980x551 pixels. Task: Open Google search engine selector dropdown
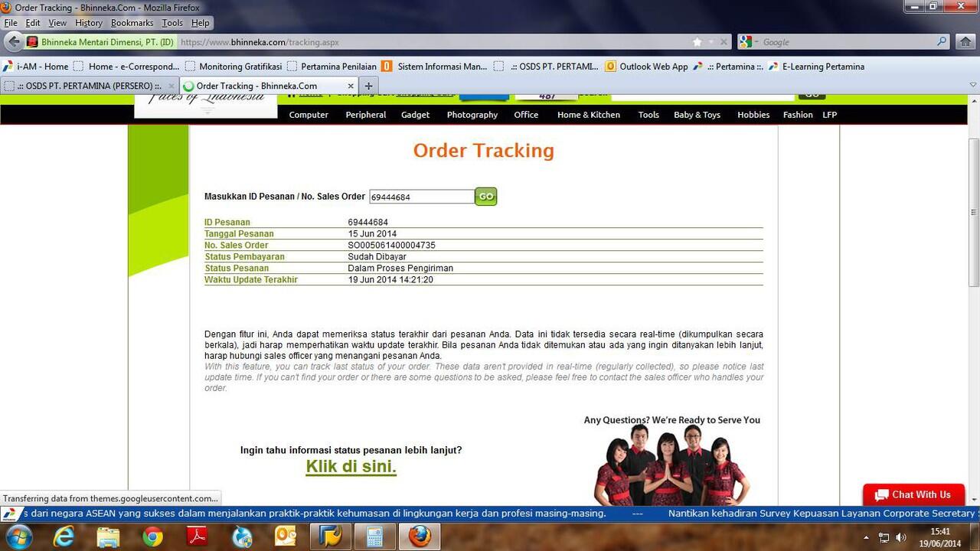[x=750, y=42]
